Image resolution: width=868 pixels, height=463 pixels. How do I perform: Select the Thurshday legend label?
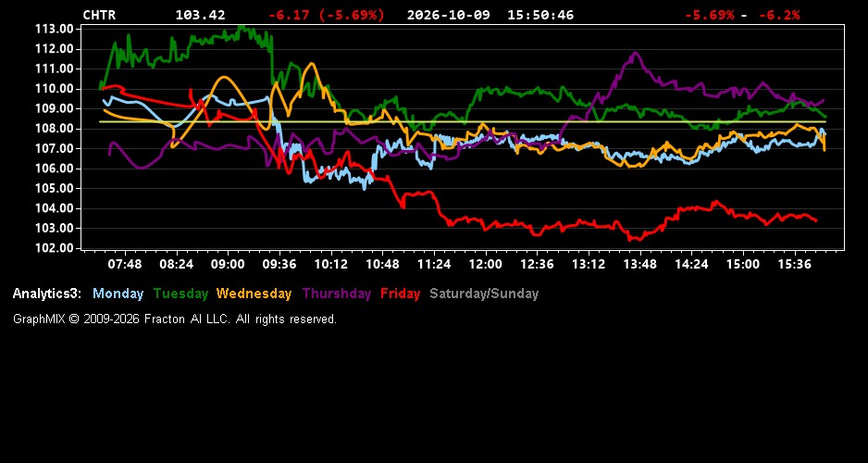(337, 294)
